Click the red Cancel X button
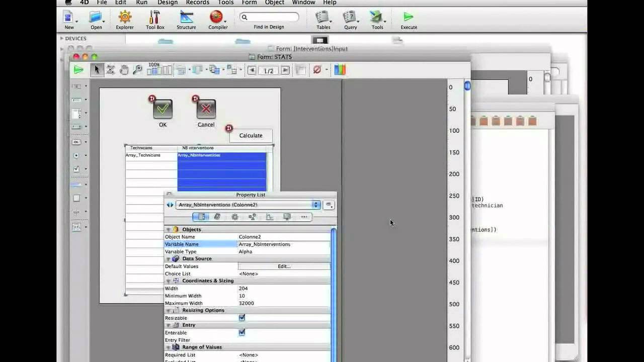Image resolution: width=644 pixels, height=362 pixels. coord(206,109)
